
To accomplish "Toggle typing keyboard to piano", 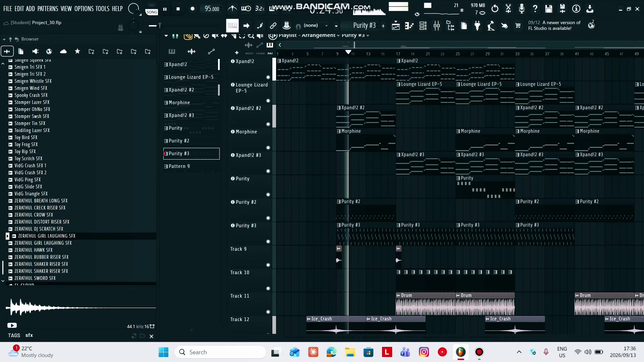I will point(232,25).
